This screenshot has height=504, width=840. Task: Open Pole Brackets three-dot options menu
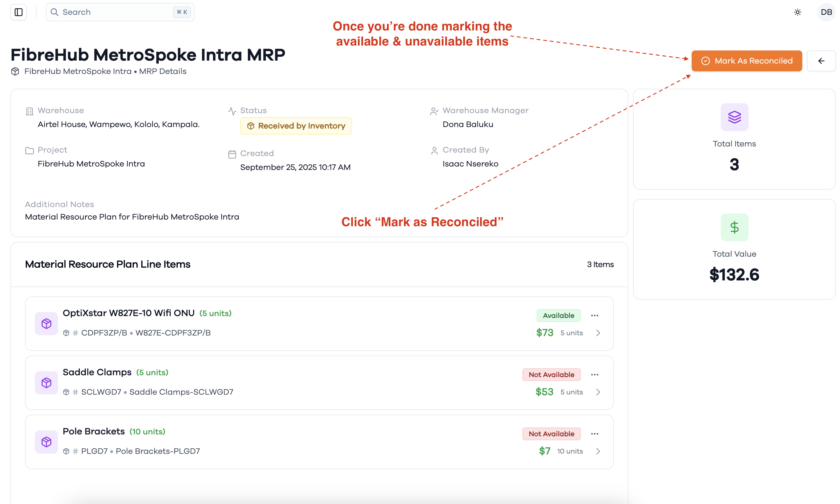tap(594, 434)
